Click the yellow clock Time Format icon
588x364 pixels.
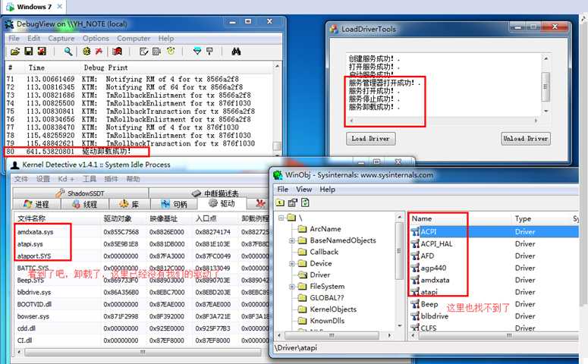pos(171,52)
